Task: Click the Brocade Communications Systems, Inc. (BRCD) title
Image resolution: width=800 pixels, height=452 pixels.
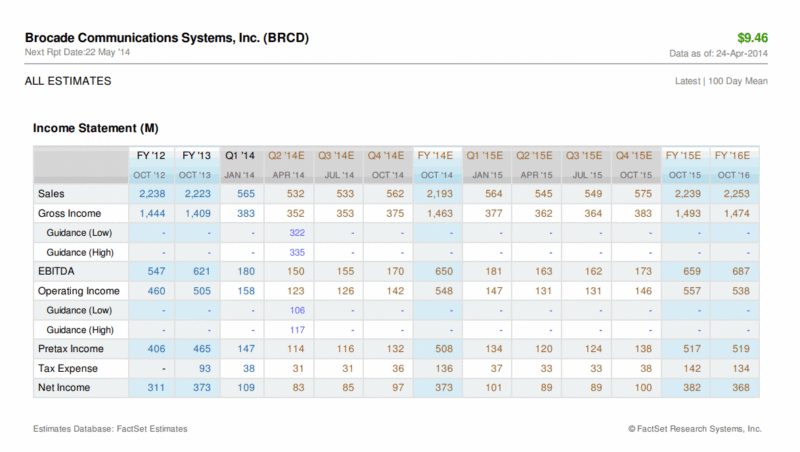Action: [x=167, y=38]
